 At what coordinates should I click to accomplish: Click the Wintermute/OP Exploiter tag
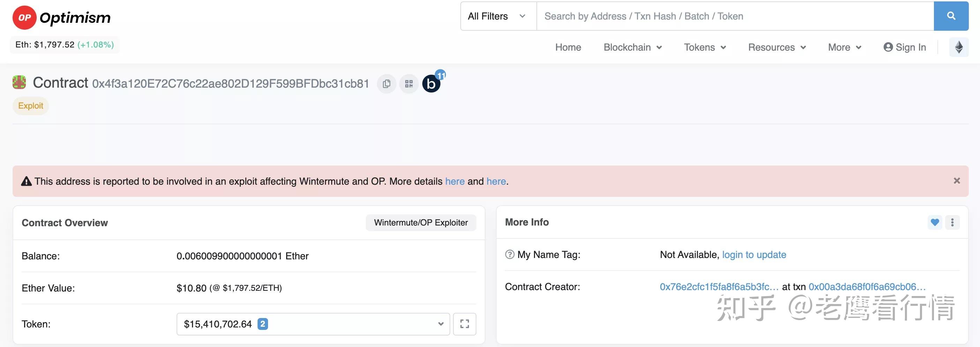[421, 223]
